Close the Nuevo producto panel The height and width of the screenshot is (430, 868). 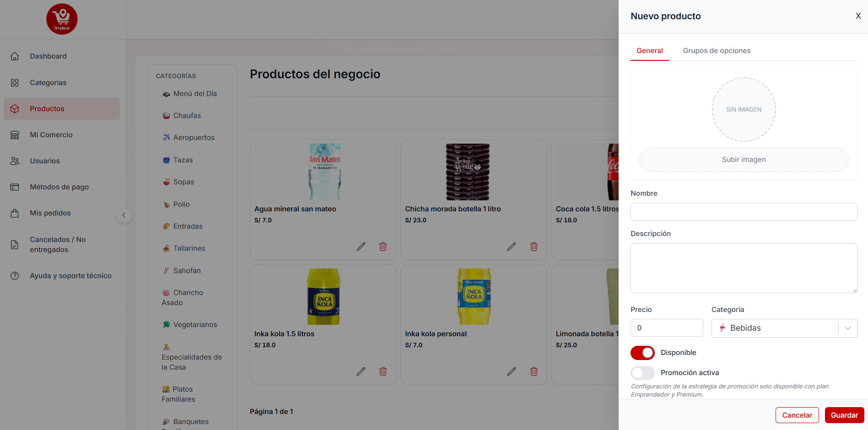pyautogui.click(x=858, y=16)
